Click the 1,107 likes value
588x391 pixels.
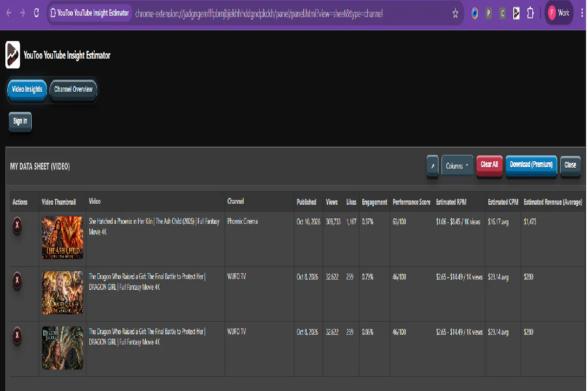pos(351,222)
